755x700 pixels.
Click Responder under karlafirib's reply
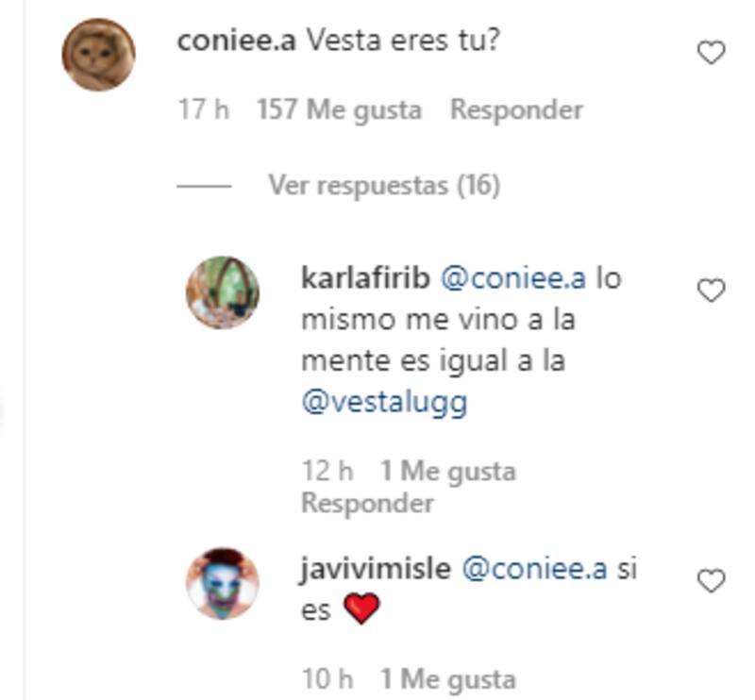click(367, 503)
